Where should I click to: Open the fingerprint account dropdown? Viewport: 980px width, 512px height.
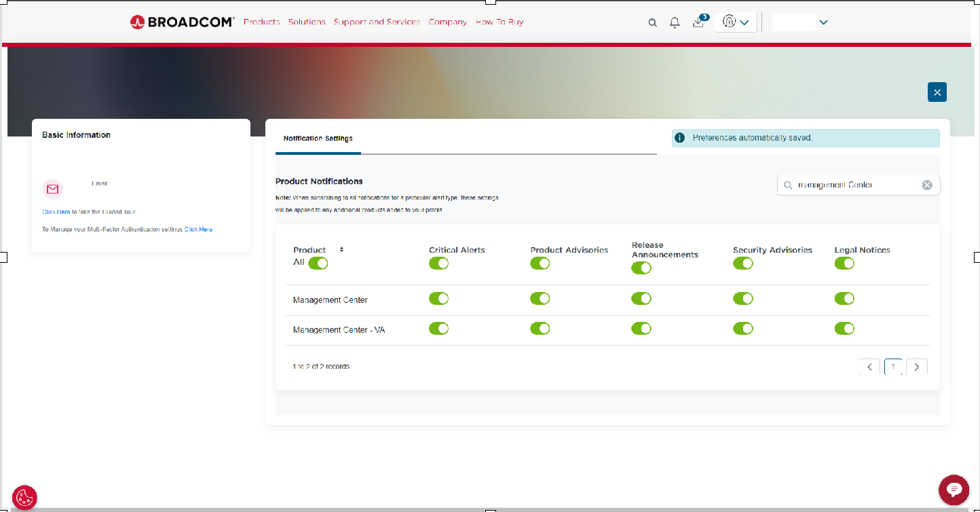736,22
